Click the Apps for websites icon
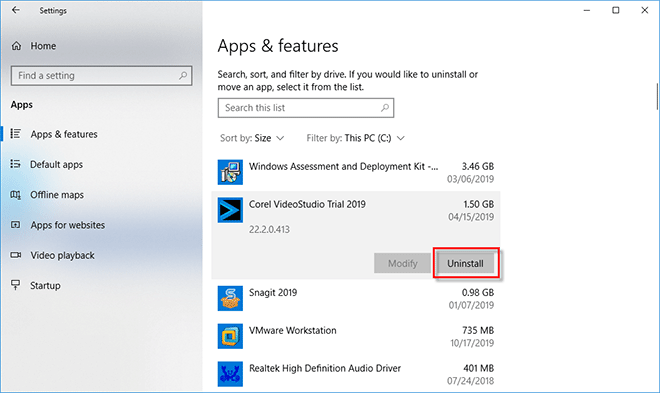 [16, 225]
